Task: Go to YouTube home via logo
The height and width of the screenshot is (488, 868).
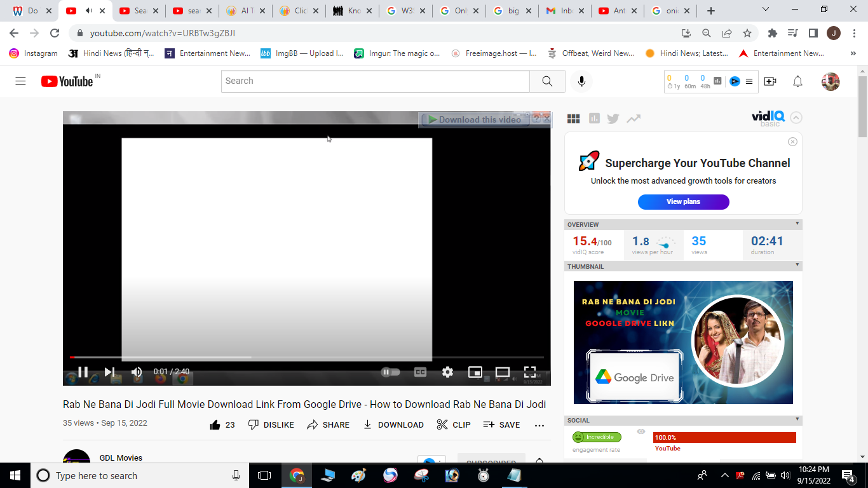Action: (x=67, y=81)
